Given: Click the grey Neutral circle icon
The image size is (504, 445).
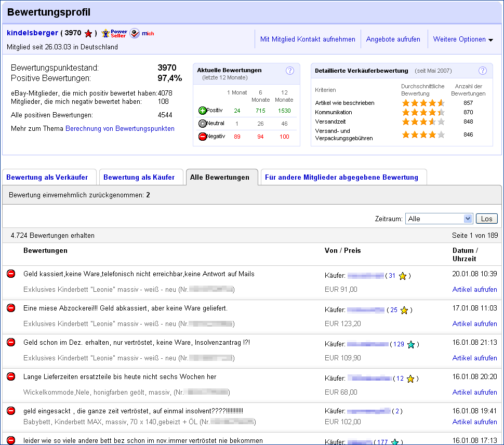Looking at the screenshot, I should coord(203,124).
